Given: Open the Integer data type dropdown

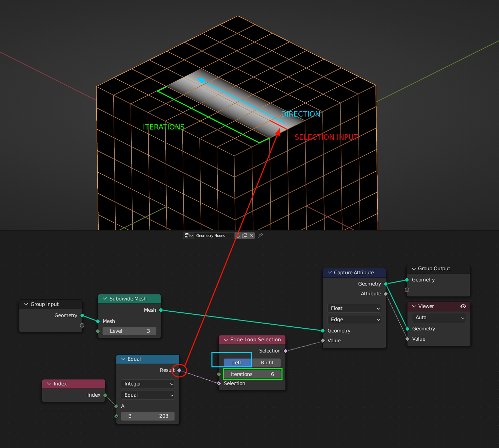Looking at the screenshot, I should point(148,384).
